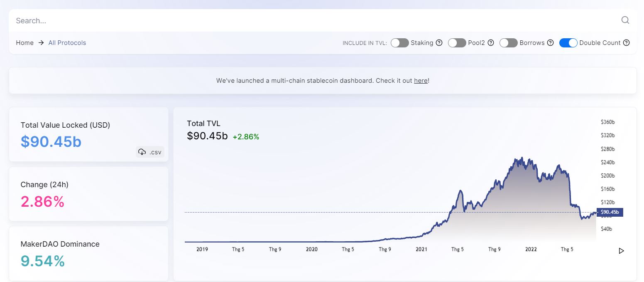
Task: Disable the Double Count toggle
Action: [568, 43]
